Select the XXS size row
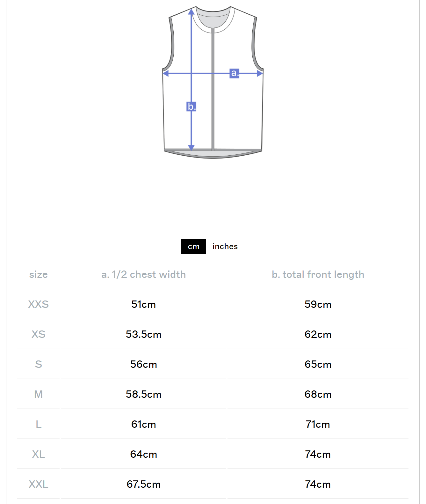Screen dimensions: 426x504 tap(39, 304)
